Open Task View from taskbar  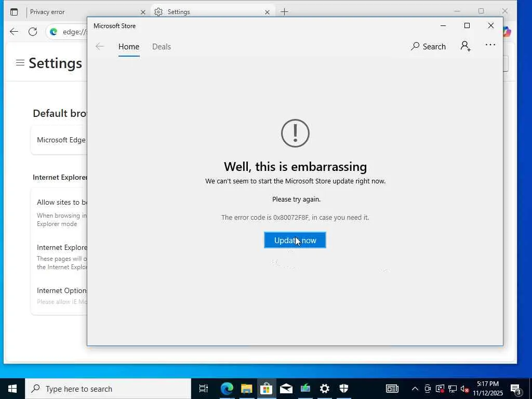[204, 389]
